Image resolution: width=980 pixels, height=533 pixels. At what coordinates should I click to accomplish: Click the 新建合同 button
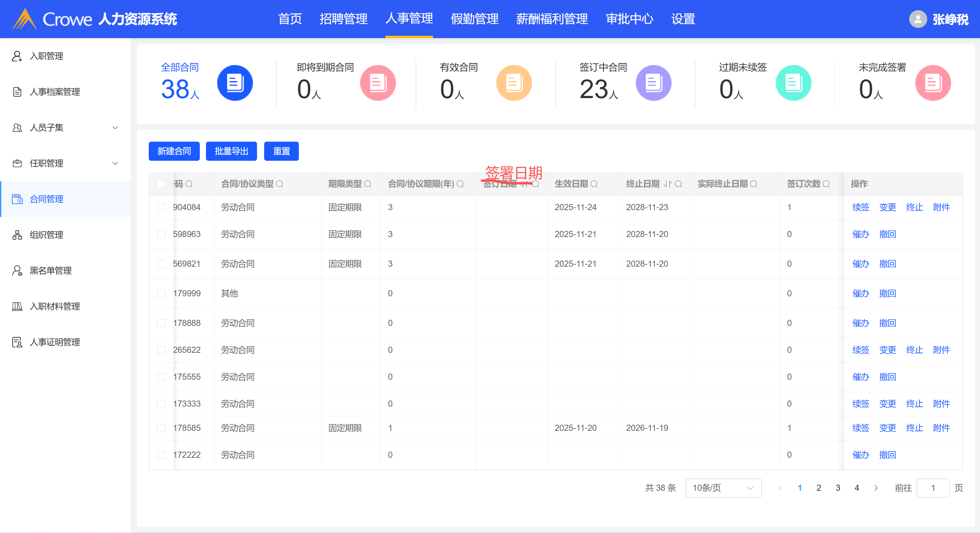174,152
